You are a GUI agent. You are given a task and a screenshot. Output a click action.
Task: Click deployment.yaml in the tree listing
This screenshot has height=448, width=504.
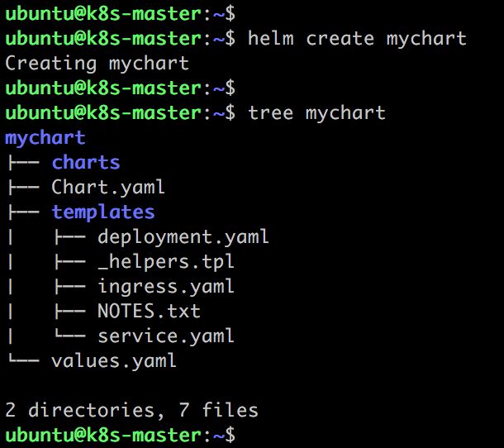pyautogui.click(x=183, y=237)
